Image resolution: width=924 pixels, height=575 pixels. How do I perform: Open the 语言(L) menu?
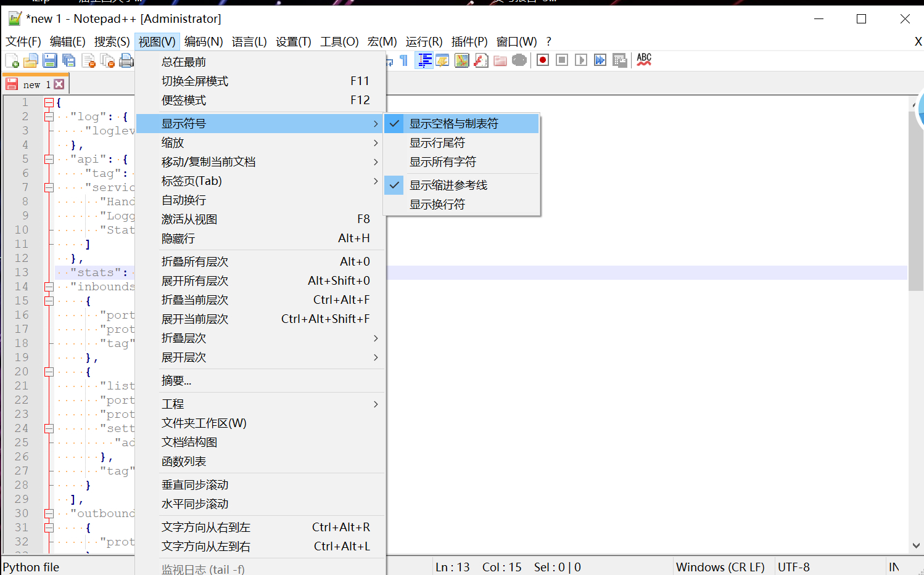point(249,41)
